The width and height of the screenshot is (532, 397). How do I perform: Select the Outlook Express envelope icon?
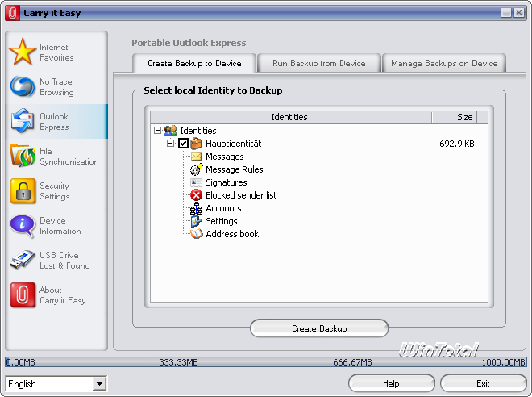23,121
